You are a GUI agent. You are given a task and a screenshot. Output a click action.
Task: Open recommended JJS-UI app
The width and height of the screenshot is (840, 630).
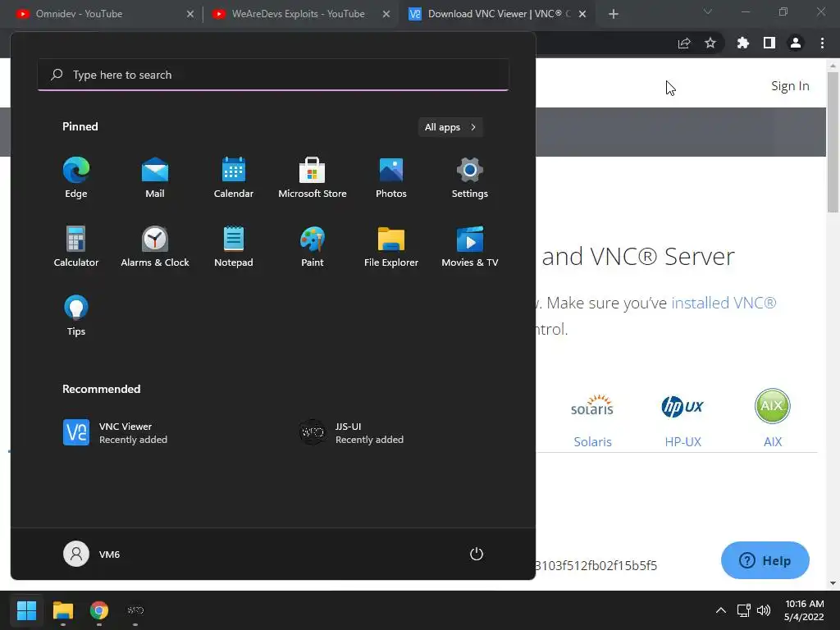[351, 432]
